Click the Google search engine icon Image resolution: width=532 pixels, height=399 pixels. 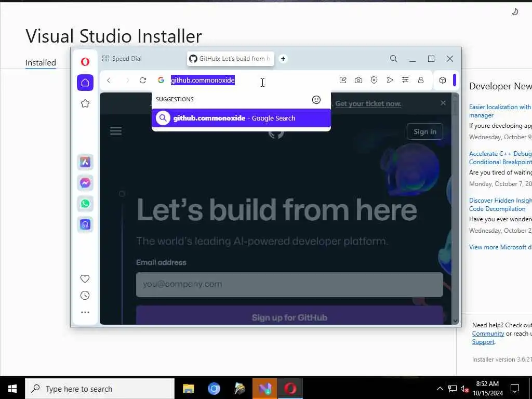point(161,80)
